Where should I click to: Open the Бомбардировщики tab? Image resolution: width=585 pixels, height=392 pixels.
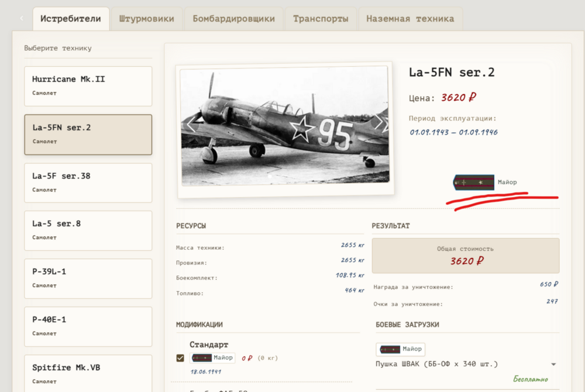point(233,19)
